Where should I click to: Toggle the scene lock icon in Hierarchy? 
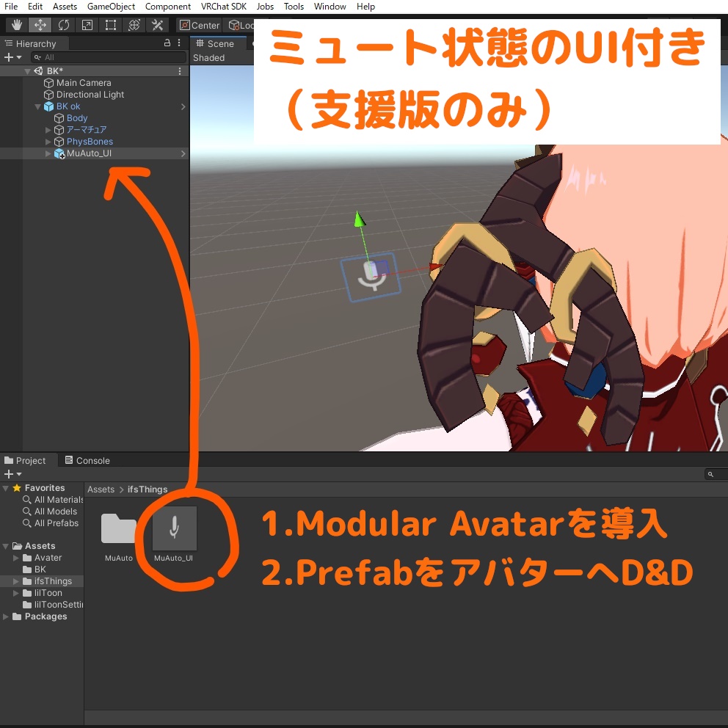pyautogui.click(x=167, y=43)
